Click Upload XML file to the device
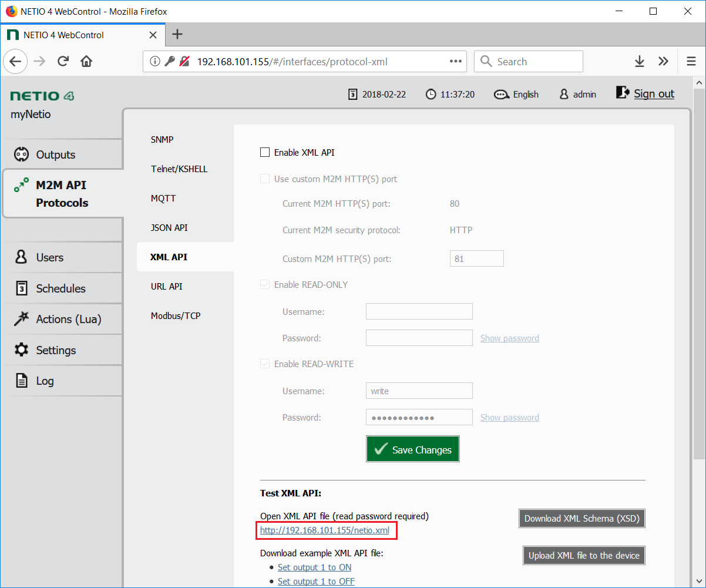This screenshot has width=706, height=588. click(x=584, y=555)
